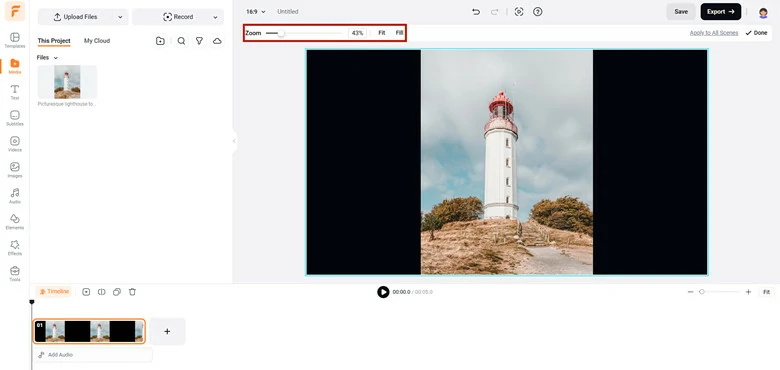Switch to This Project tab
Screen dimensions: 780x370
pyautogui.click(x=54, y=41)
